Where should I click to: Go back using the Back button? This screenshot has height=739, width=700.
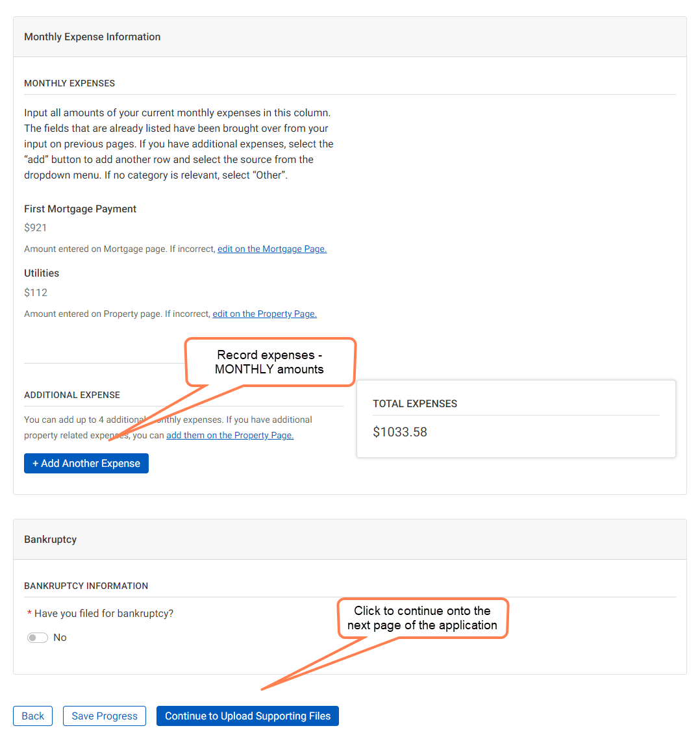click(32, 716)
